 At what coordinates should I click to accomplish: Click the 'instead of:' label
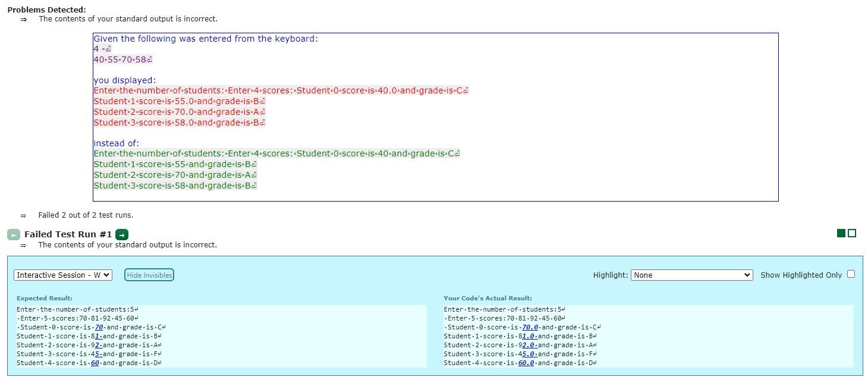tap(116, 143)
